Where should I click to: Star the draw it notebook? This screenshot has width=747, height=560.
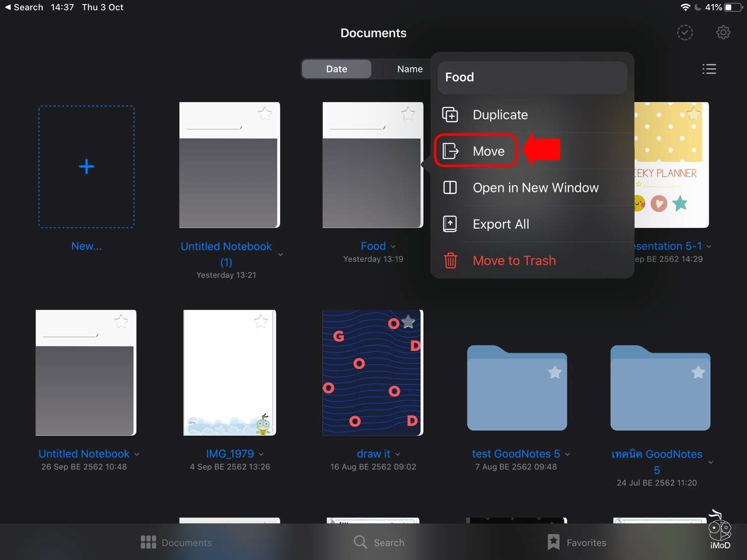point(408,321)
